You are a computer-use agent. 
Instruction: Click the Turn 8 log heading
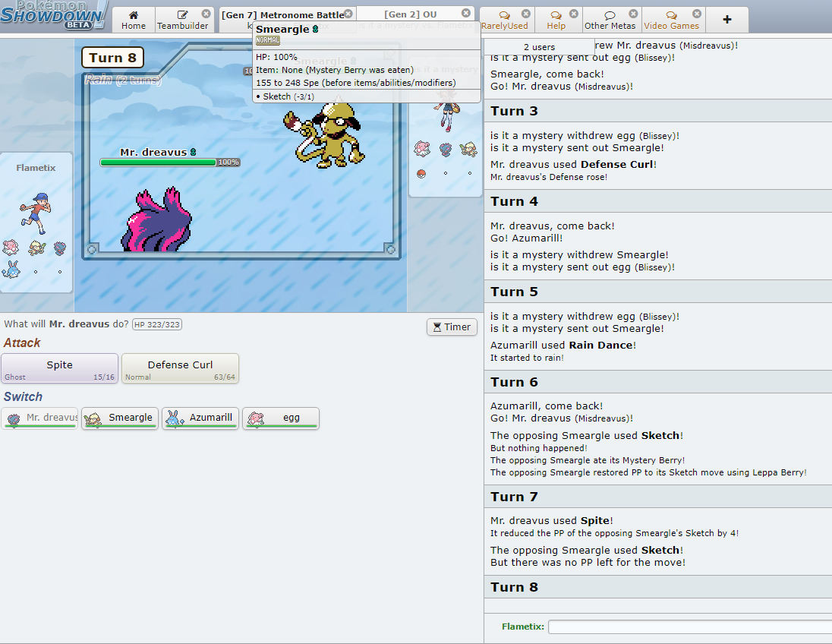pyautogui.click(x=514, y=587)
